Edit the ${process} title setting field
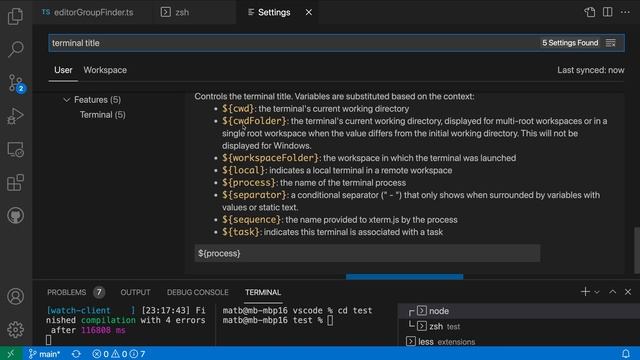The image size is (640, 360). pos(367,253)
